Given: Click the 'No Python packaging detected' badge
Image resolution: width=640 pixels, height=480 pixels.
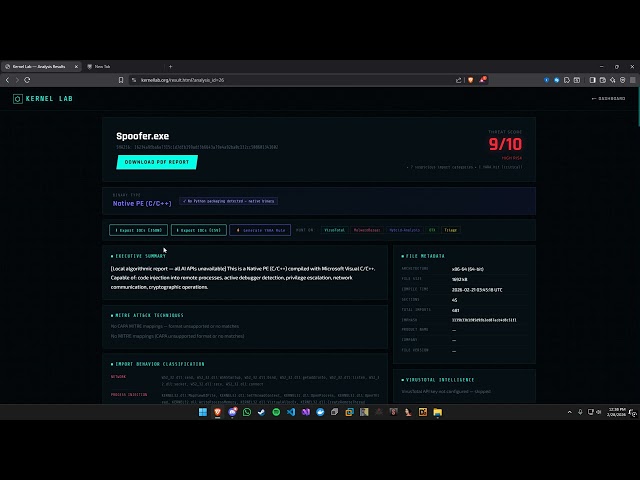Looking at the screenshot, I should pyautogui.click(x=229, y=201).
